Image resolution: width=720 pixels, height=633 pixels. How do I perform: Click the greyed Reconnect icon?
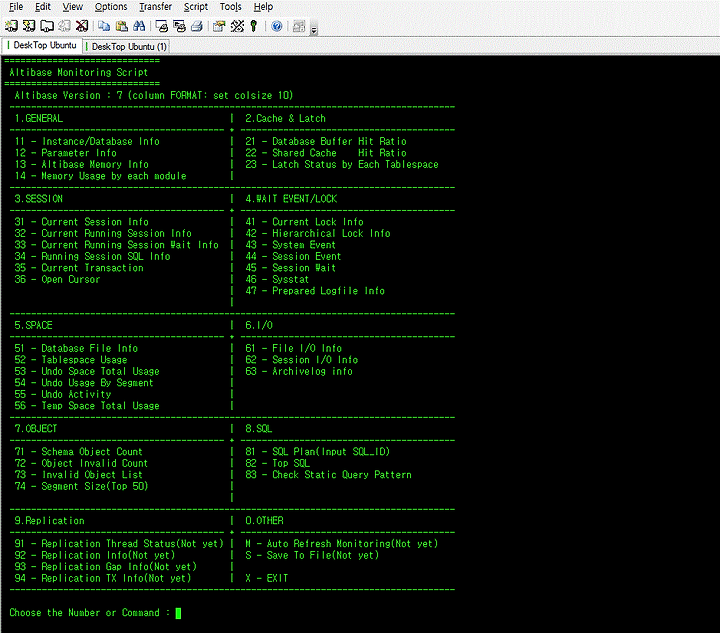tap(65, 26)
